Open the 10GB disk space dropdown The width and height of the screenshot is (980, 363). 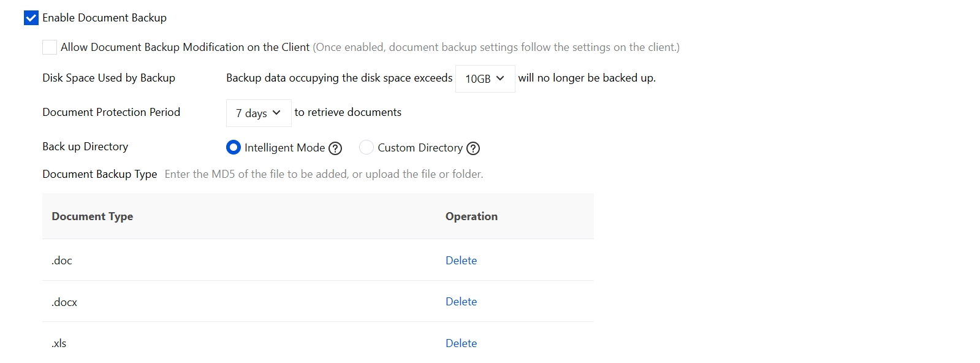click(485, 78)
